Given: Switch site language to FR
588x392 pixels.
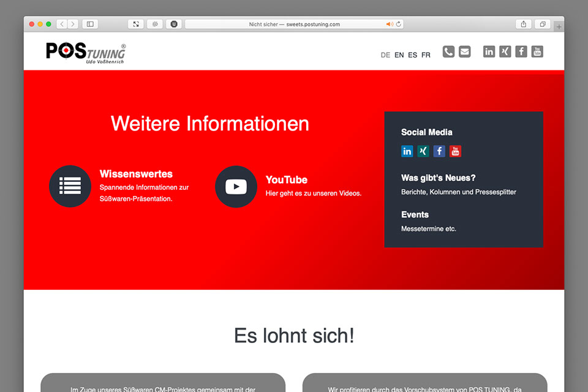Looking at the screenshot, I should [x=426, y=55].
